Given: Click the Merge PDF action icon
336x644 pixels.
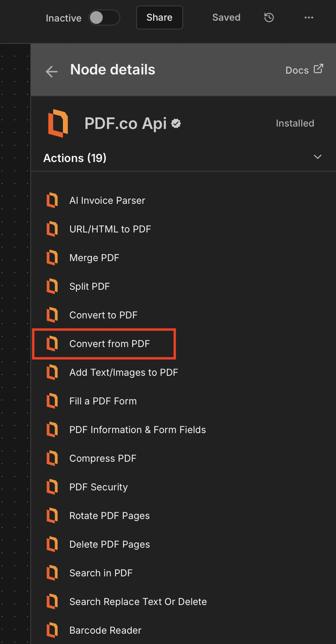Looking at the screenshot, I should point(52,258).
